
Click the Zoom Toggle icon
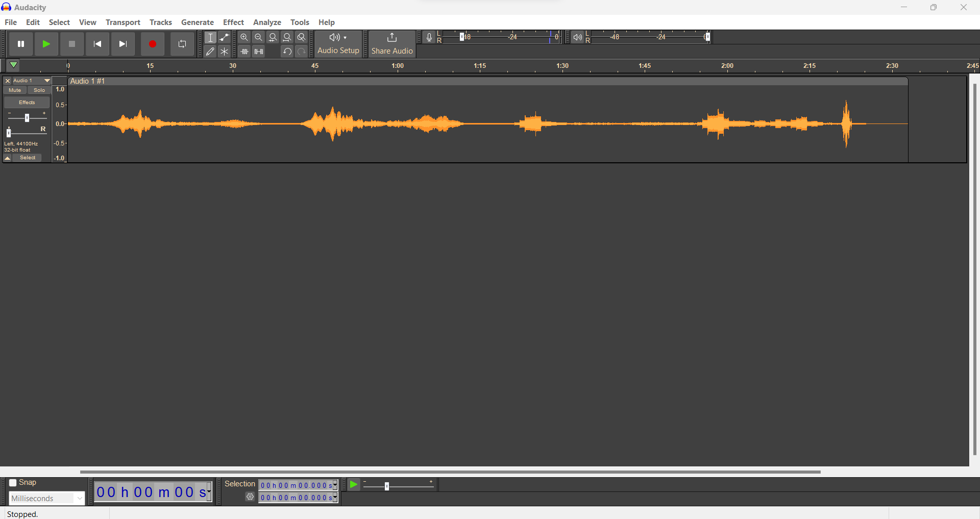pyautogui.click(x=302, y=37)
